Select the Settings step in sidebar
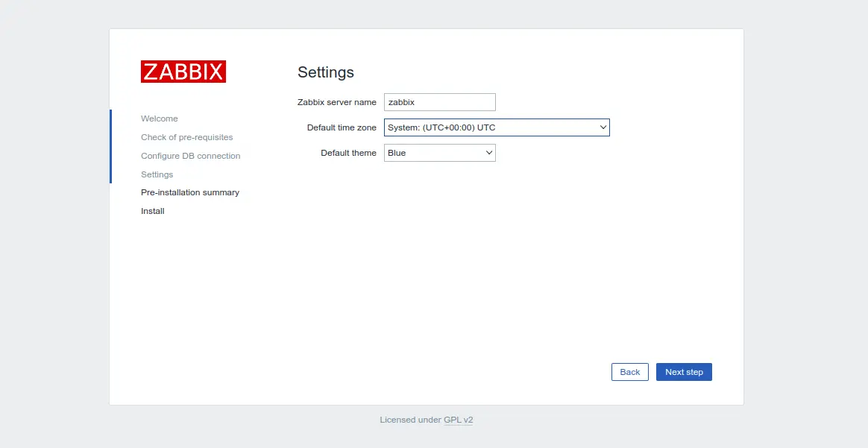This screenshot has width=868, height=448. (157, 174)
